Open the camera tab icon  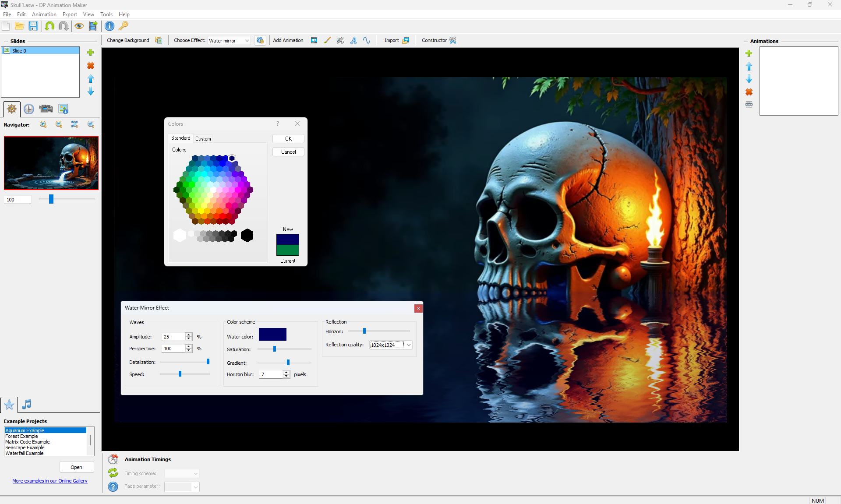pyautogui.click(x=46, y=109)
